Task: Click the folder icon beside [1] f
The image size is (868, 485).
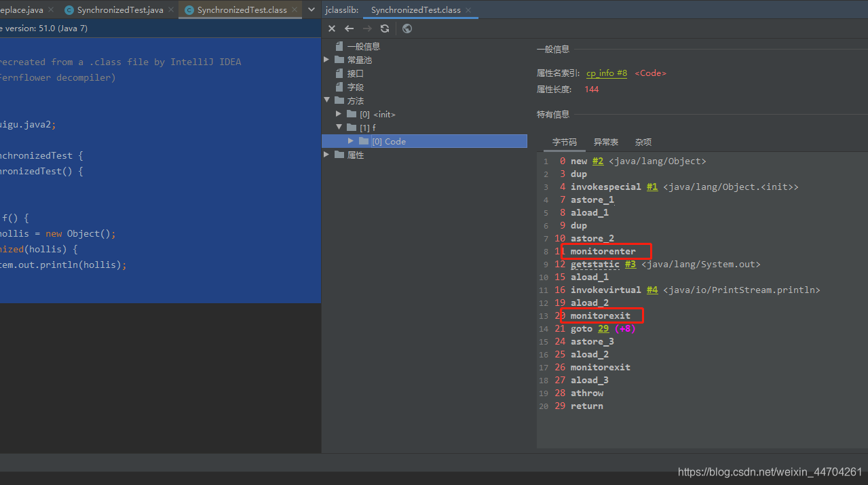Action: point(352,128)
